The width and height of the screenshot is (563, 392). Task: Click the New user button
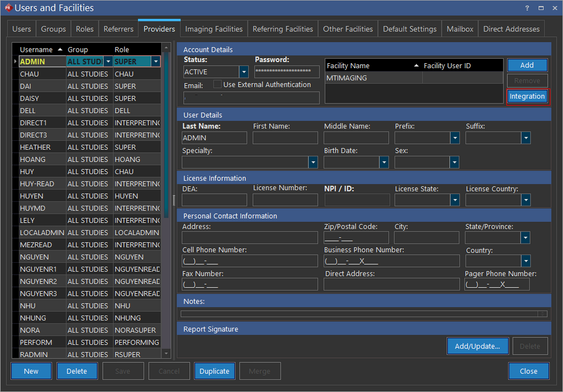click(31, 371)
